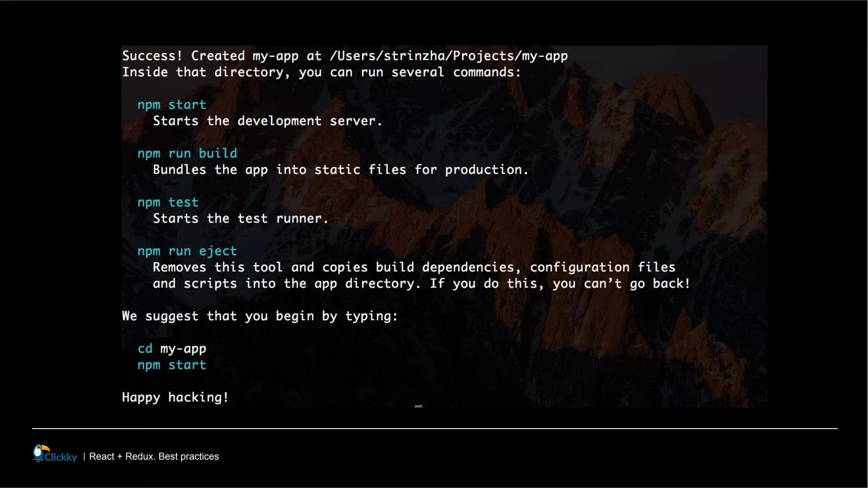Viewport: 868px width, 488px height.
Task: Click the small gray cursor dash below the terminal
Action: click(x=418, y=406)
